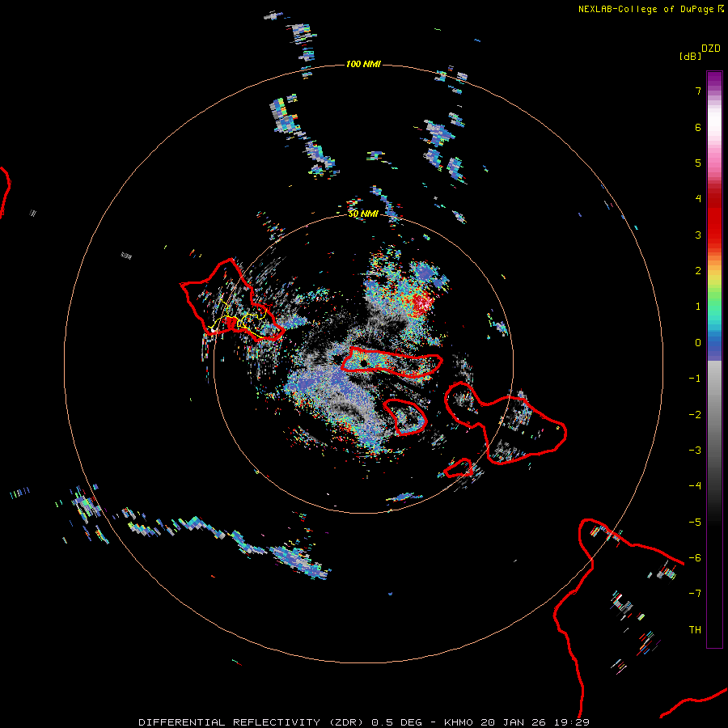This screenshot has height=728, width=728.
Task: Click the -4 value on color scale
Action: point(695,486)
